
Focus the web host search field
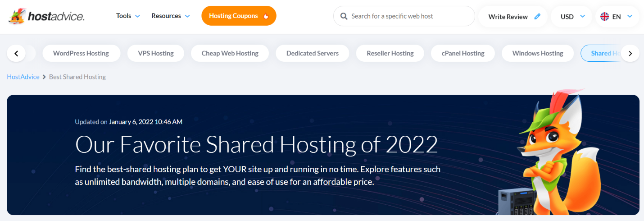pyautogui.click(x=404, y=16)
